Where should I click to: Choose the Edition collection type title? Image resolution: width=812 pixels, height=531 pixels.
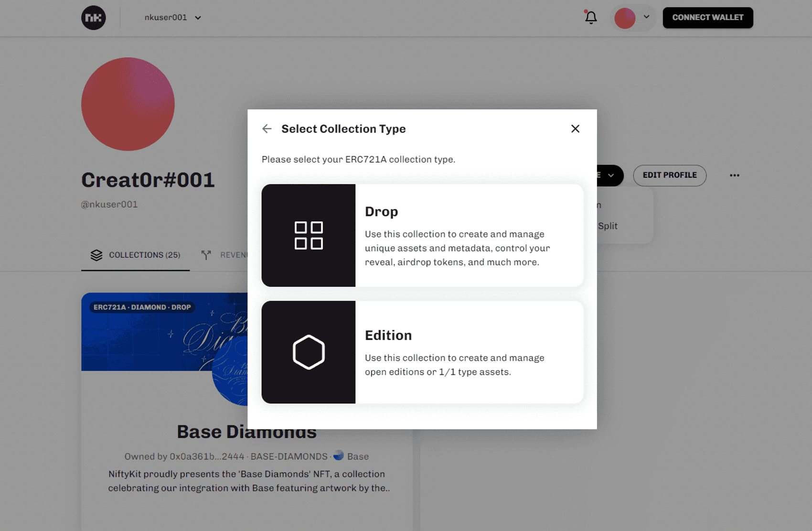[x=388, y=336]
